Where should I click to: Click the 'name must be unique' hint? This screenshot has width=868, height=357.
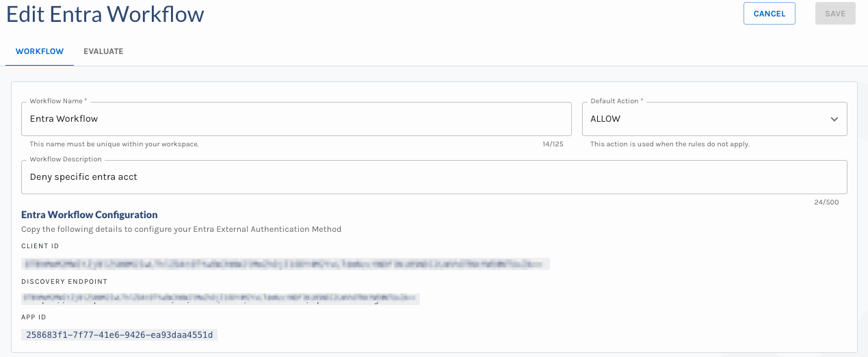tap(114, 144)
